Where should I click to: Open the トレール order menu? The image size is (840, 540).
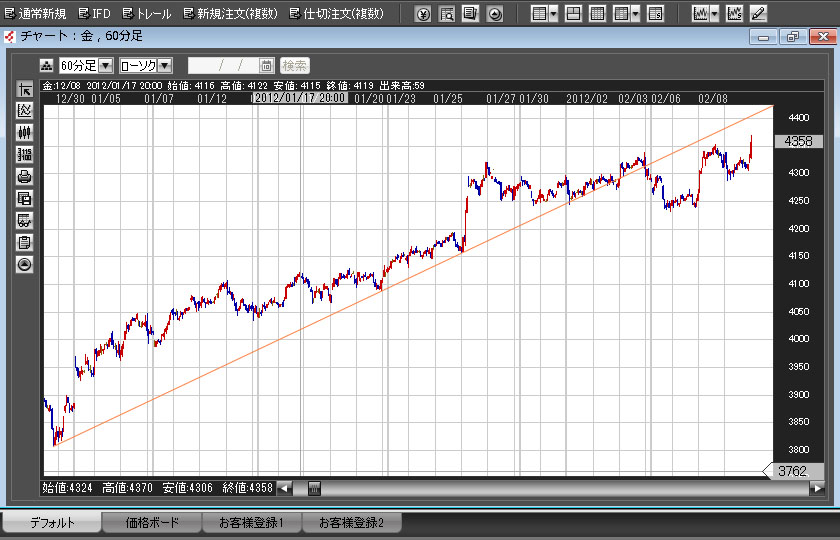pyautogui.click(x=146, y=14)
